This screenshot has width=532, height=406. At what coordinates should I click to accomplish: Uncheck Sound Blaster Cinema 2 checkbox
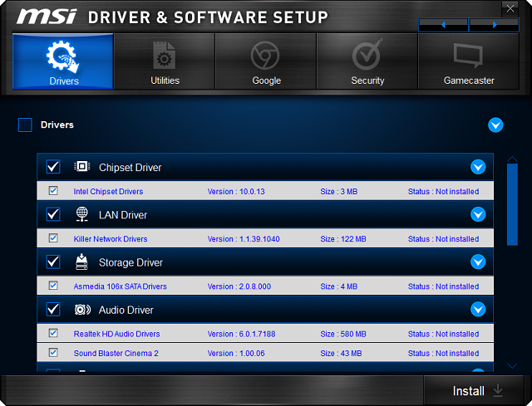53,353
